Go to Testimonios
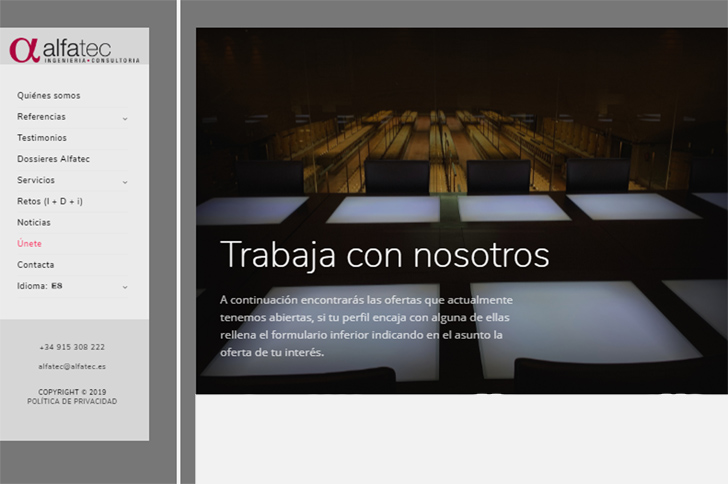 (x=42, y=138)
